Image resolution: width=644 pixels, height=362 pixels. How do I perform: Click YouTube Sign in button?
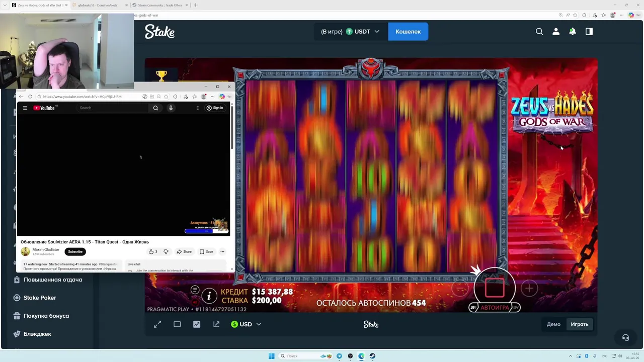click(215, 108)
